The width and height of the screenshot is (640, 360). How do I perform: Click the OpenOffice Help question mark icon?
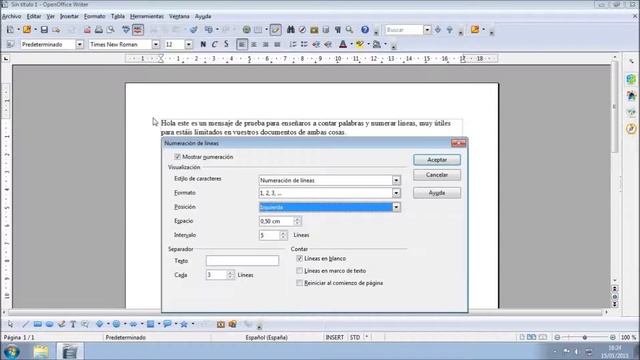point(365,30)
